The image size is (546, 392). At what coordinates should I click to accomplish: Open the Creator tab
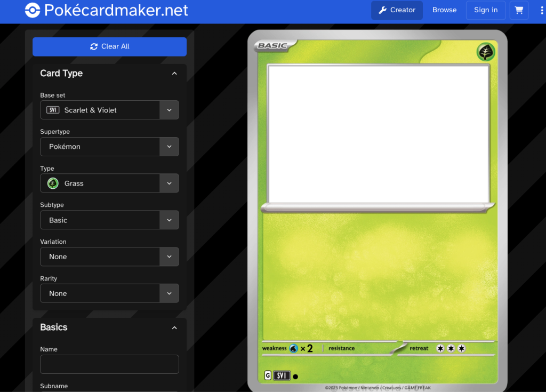click(397, 10)
